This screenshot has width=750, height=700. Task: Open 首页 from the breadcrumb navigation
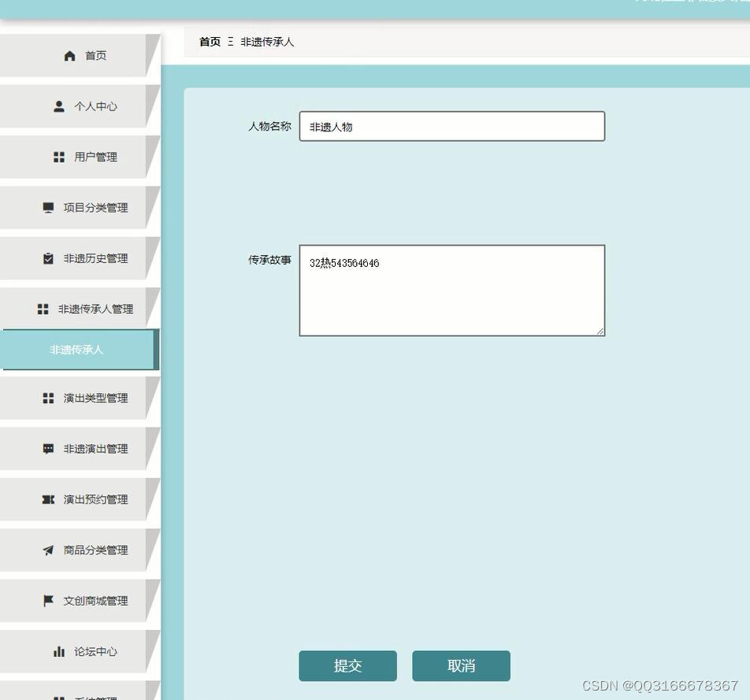click(209, 42)
